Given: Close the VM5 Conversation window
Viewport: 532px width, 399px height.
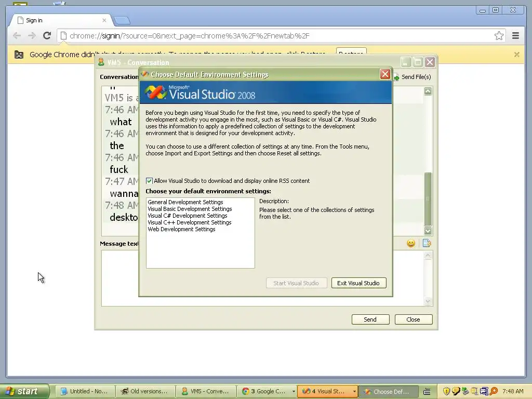Looking at the screenshot, I should [430, 62].
